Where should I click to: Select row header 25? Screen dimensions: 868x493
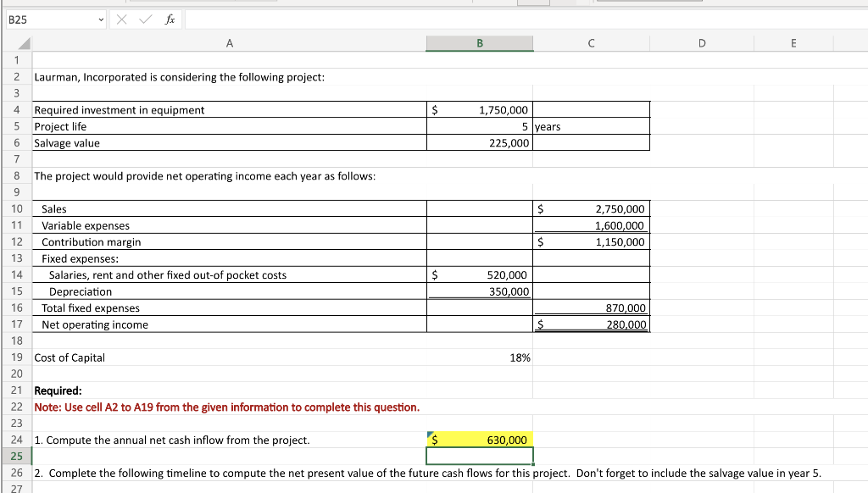coord(16,456)
